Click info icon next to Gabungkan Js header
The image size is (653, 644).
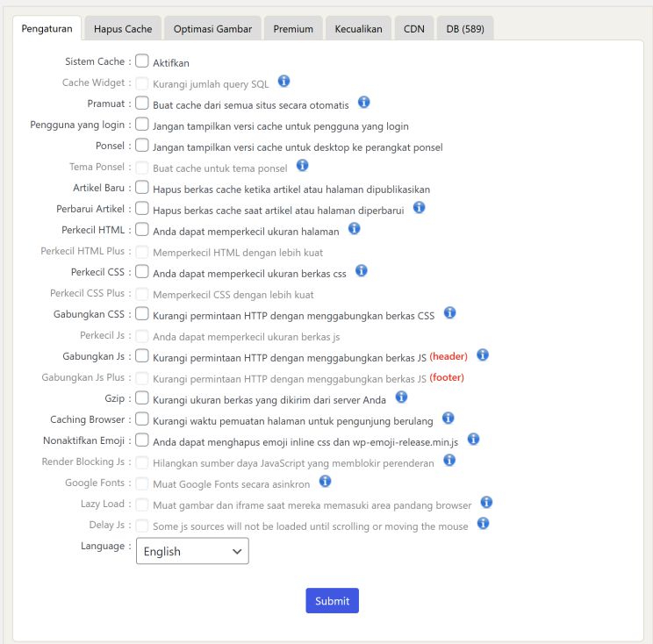[x=482, y=354]
